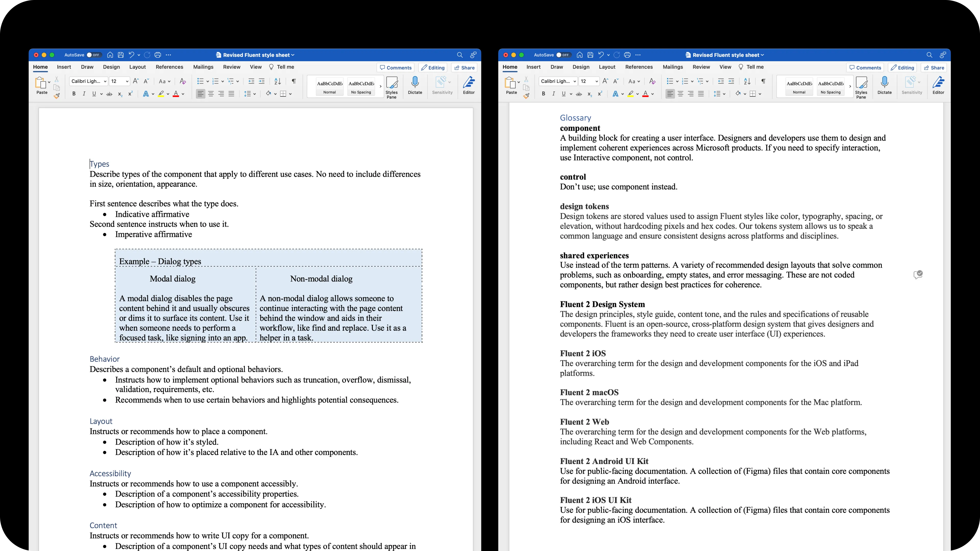Open font name dropdown in left window

click(x=105, y=81)
